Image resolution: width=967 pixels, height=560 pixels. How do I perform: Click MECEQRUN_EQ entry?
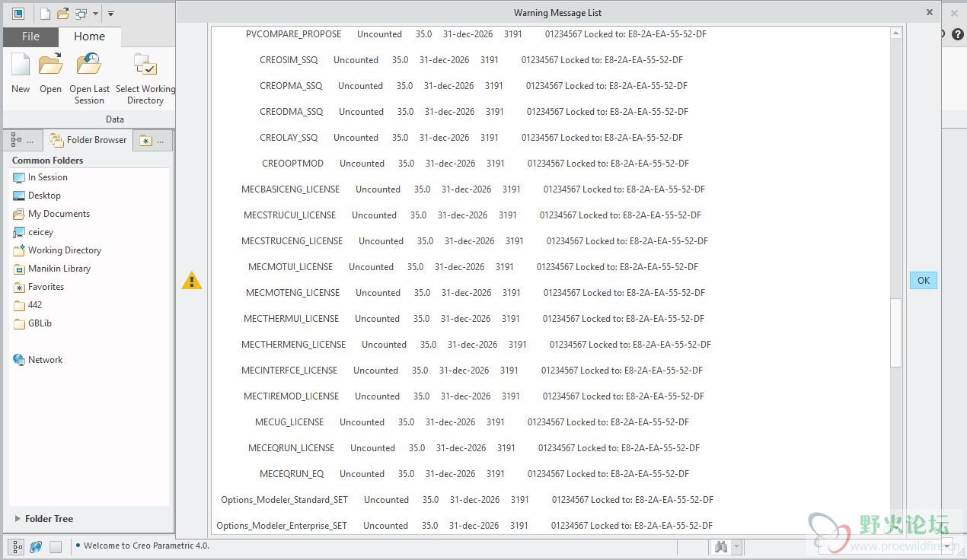point(474,474)
